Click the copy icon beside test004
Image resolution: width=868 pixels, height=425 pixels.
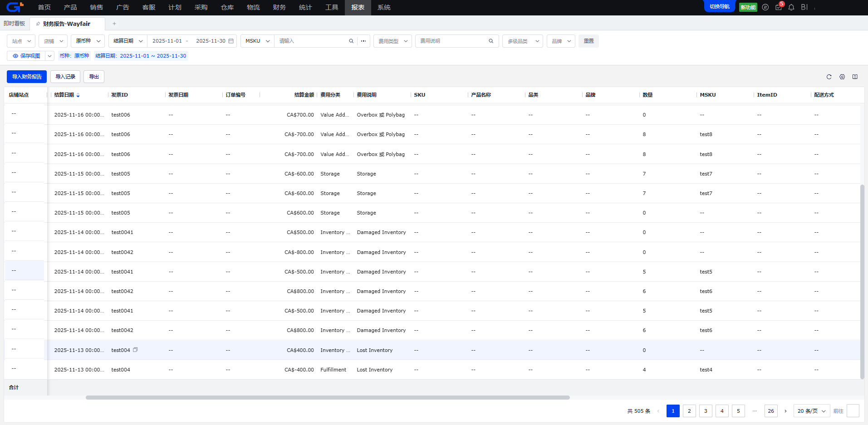click(135, 350)
